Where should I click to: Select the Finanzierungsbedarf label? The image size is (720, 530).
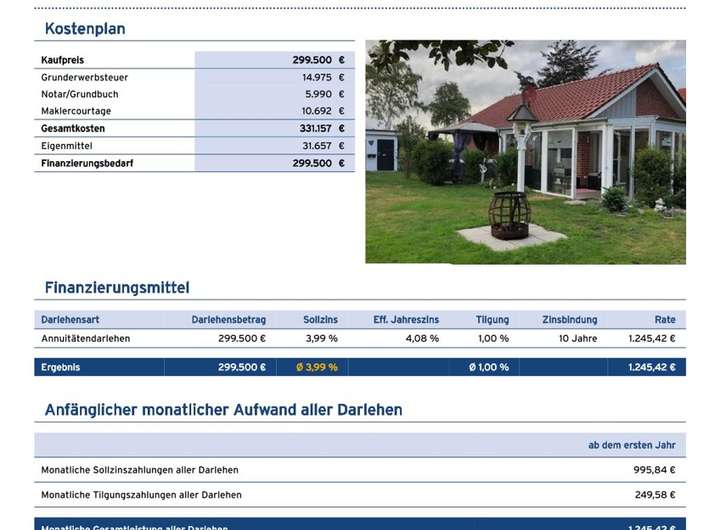87,163
